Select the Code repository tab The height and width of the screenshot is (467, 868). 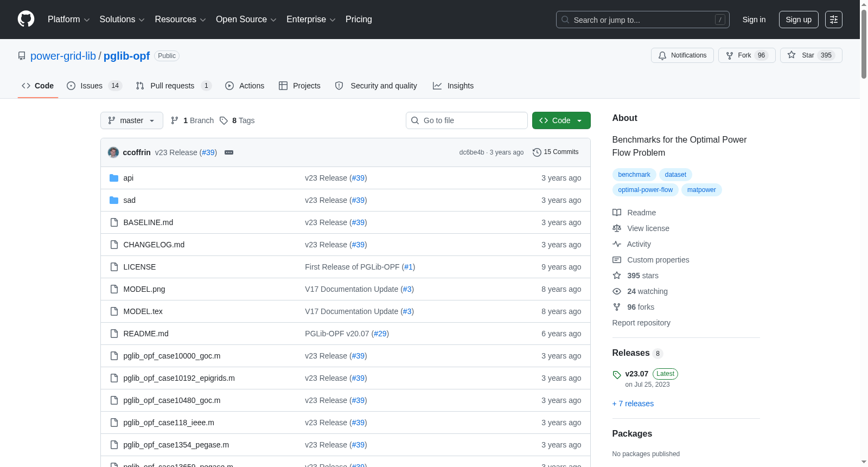pos(38,86)
